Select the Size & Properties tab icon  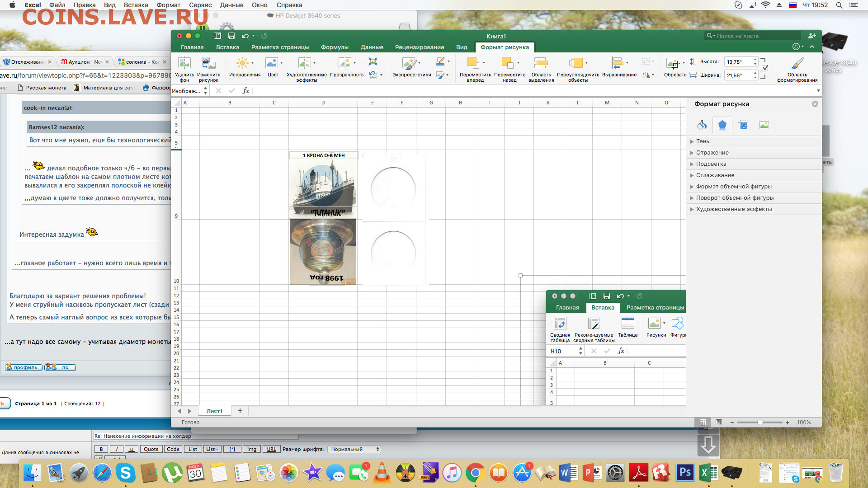(743, 125)
